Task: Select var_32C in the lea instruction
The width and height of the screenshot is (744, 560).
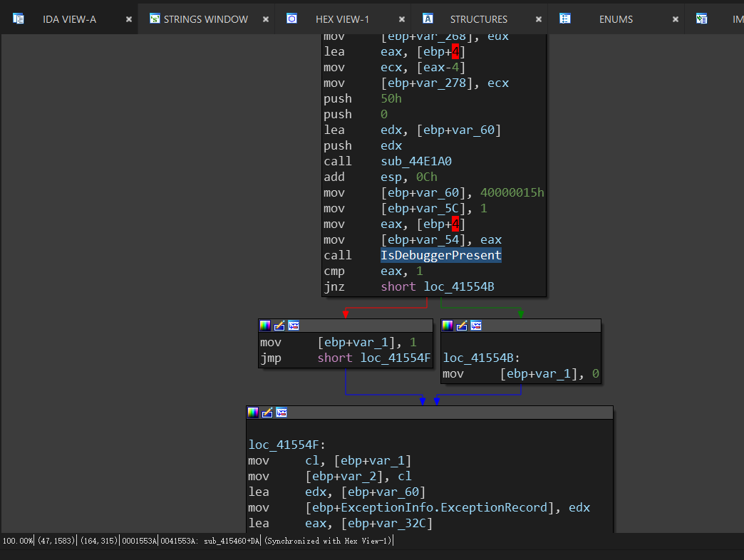Action: coord(403,523)
